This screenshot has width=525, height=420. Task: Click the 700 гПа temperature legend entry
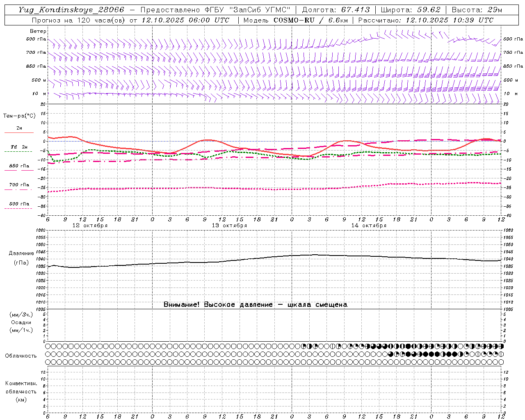click(x=19, y=185)
